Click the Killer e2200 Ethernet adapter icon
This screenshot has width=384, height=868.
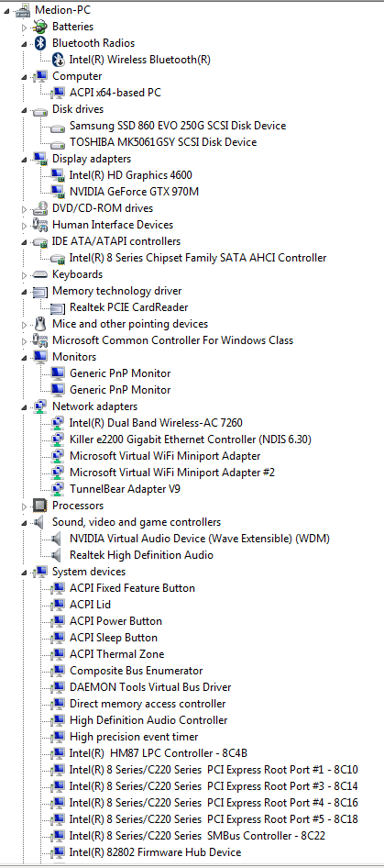[58, 440]
